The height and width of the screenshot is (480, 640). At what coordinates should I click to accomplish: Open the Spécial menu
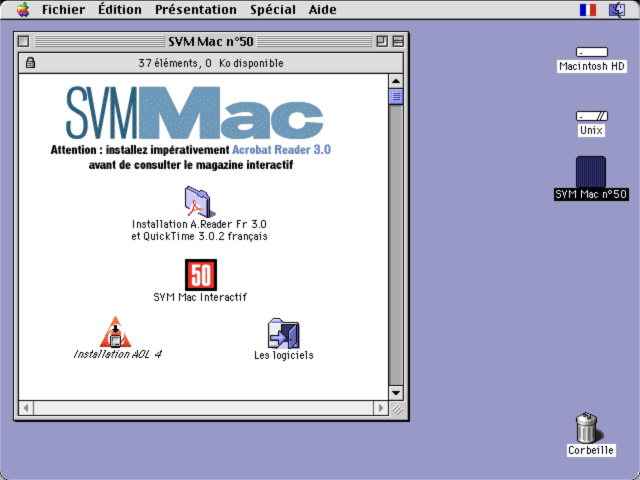coord(273,9)
